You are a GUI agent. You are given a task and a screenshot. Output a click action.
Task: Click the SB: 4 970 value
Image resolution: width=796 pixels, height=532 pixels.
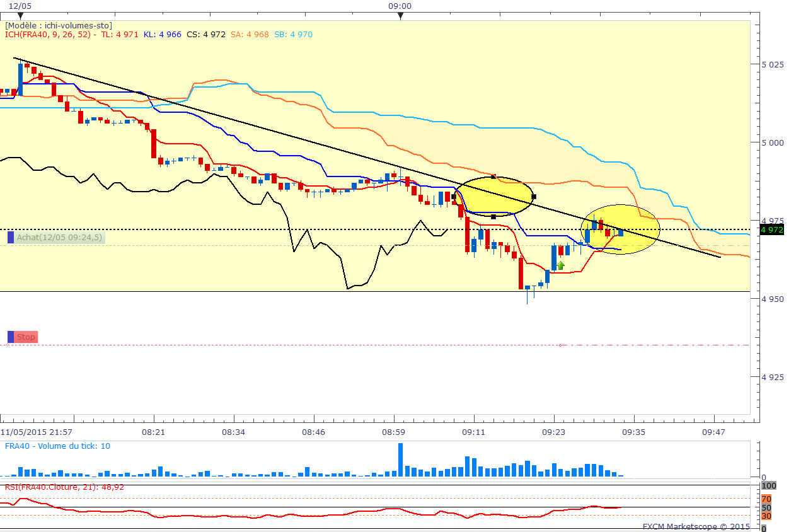[x=293, y=35]
